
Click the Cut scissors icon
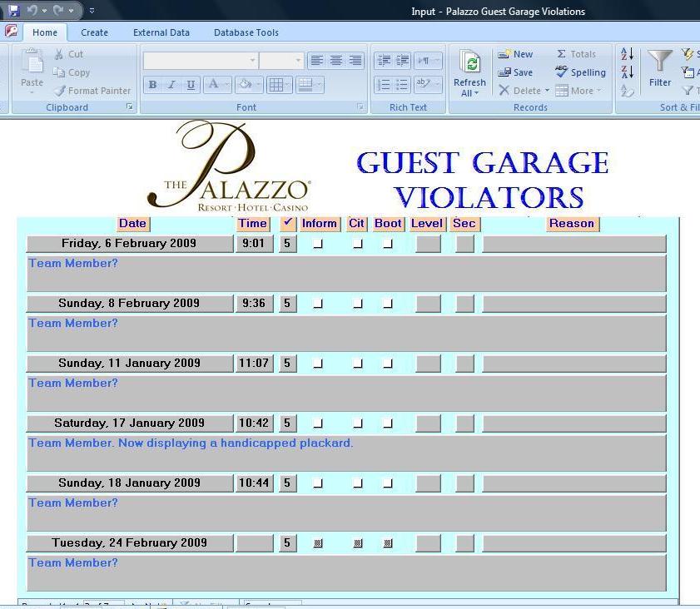point(59,54)
